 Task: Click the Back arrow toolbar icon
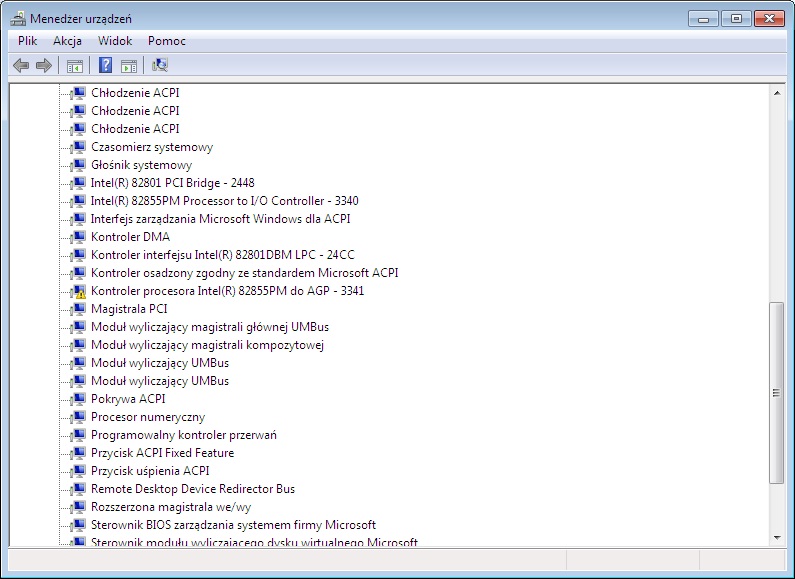[x=21, y=65]
